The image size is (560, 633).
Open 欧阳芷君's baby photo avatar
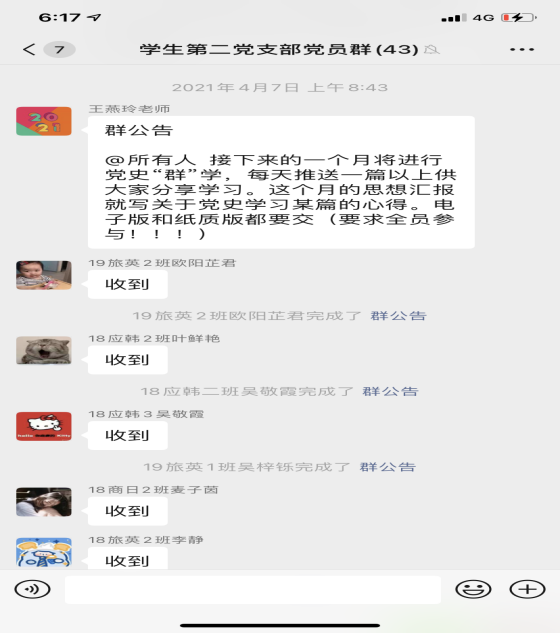(44, 275)
